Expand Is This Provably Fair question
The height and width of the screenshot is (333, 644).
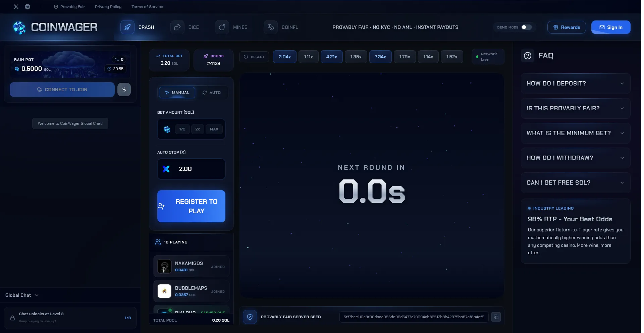pos(576,108)
